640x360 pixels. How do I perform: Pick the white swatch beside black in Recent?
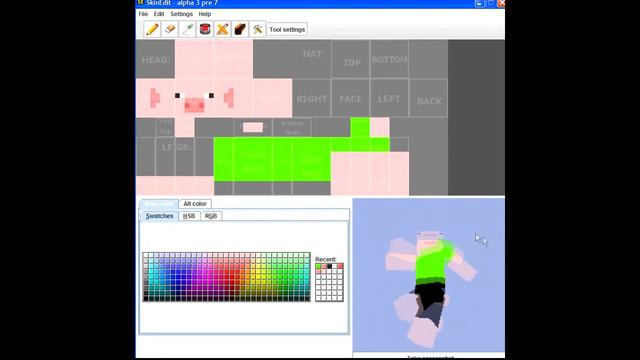pyautogui.click(x=335, y=266)
